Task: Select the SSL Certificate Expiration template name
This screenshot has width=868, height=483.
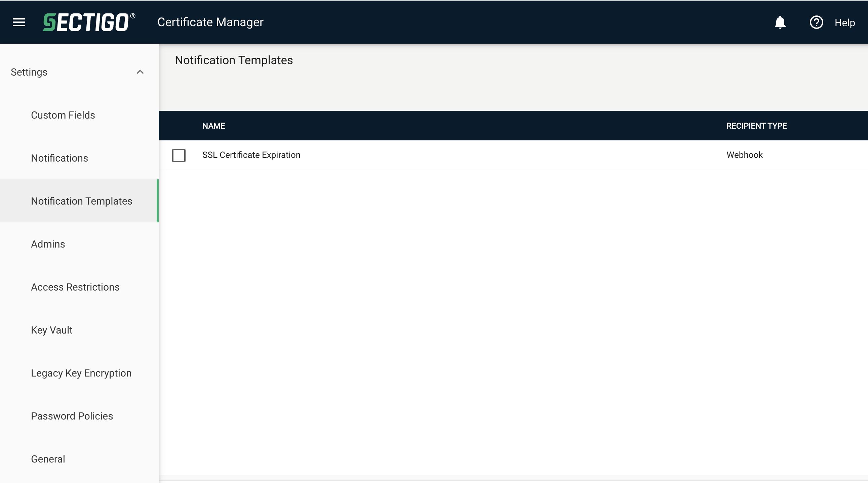Action: point(251,155)
